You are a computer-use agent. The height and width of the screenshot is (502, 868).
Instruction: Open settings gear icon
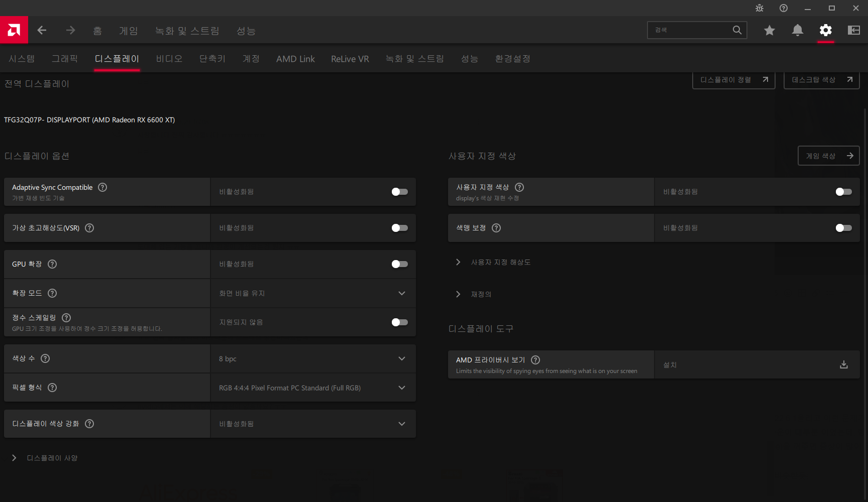pos(825,30)
